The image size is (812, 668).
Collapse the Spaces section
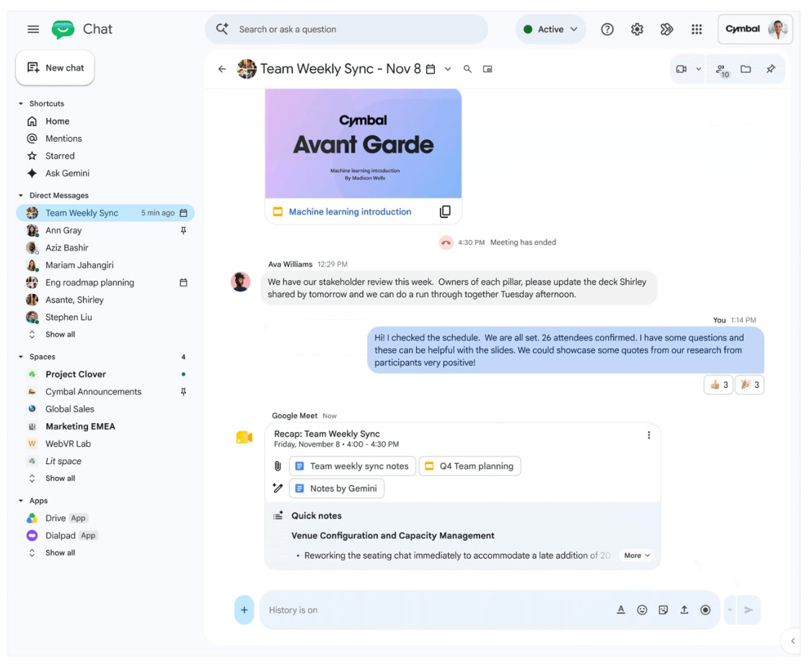[21, 357]
